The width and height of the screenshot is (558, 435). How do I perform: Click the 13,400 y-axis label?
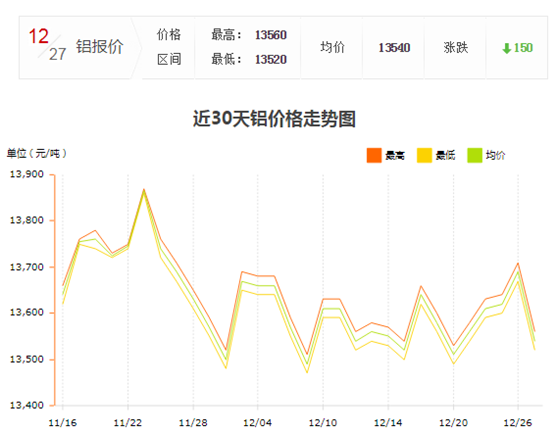pos(27,405)
